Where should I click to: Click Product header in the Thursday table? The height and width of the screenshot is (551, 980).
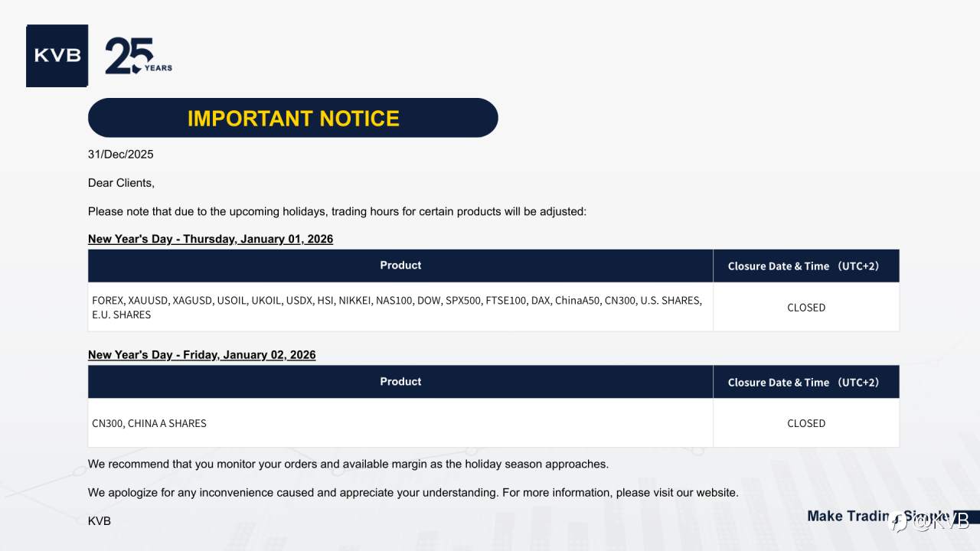[x=400, y=266]
